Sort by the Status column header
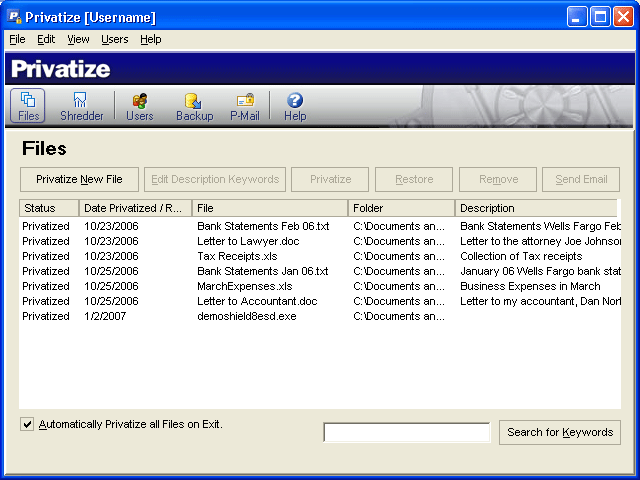The width and height of the screenshot is (640, 480). (x=49, y=208)
